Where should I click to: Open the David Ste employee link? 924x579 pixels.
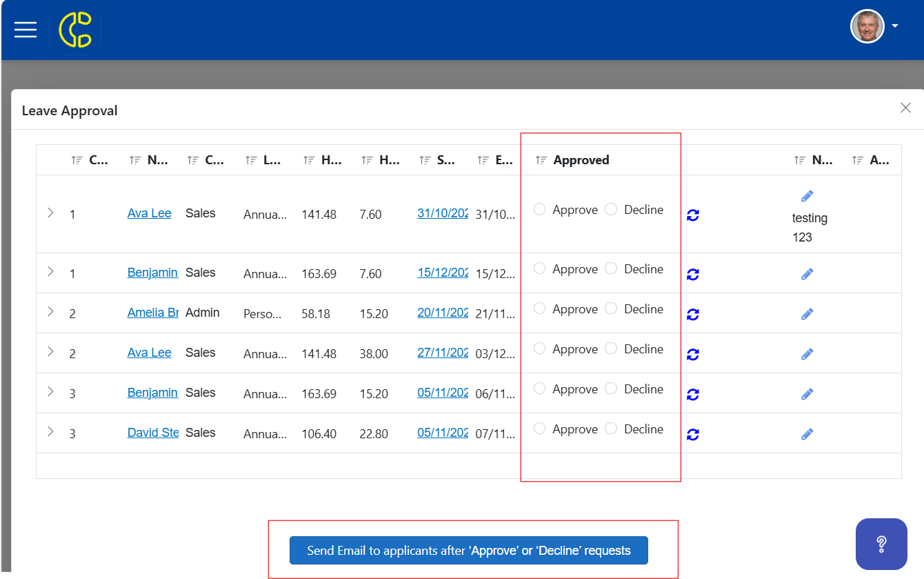pyautogui.click(x=153, y=433)
